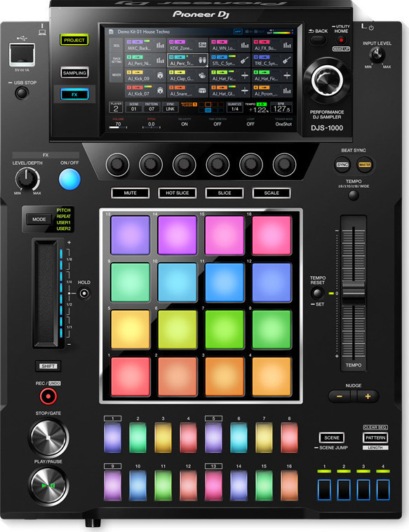This screenshot has height=532, width=409.
Task: Tap the SYNC button under BEAT SYNC
Action: pos(342,165)
